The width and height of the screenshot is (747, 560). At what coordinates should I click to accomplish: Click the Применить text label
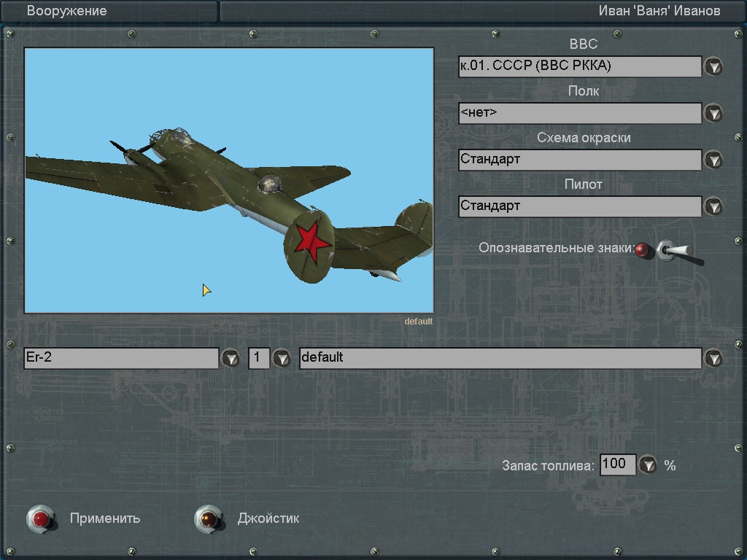(105, 518)
